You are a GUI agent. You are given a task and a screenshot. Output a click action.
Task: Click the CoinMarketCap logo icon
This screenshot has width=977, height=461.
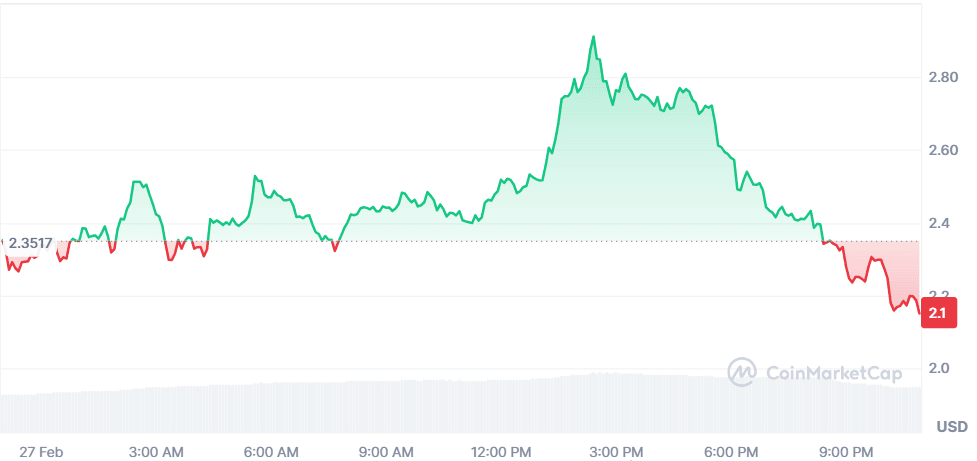[741, 372]
